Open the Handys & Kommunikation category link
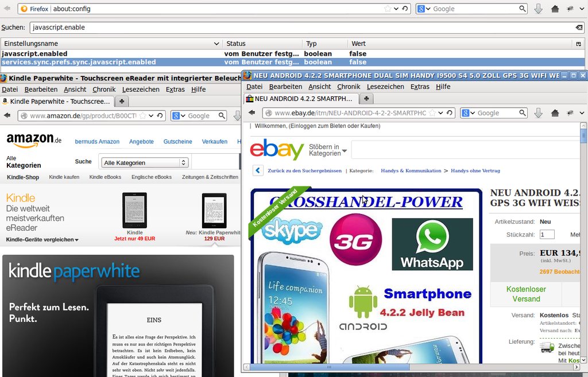The image size is (588, 377). point(411,170)
